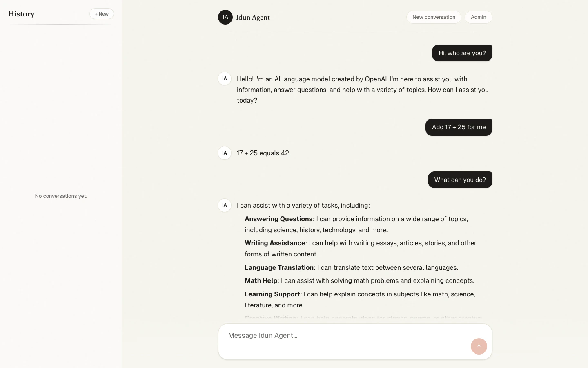Click the send arrow button
The height and width of the screenshot is (368, 588).
pyautogui.click(x=479, y=346)
